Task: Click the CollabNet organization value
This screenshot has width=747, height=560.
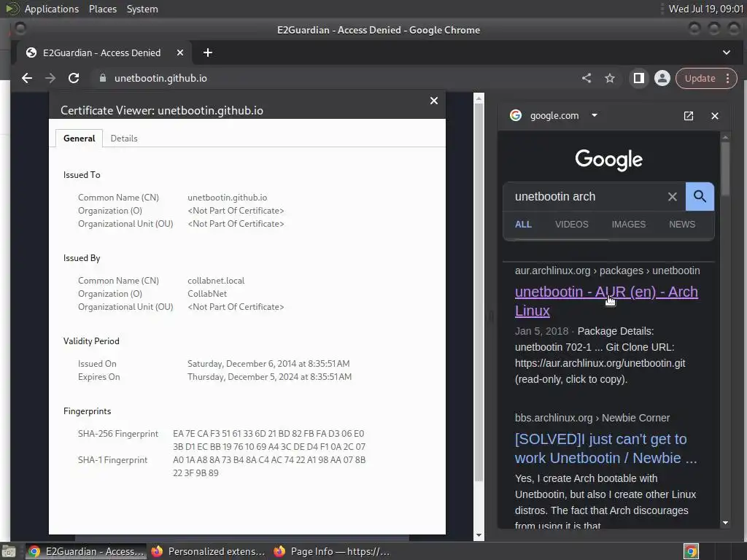Action: point(207,294)
